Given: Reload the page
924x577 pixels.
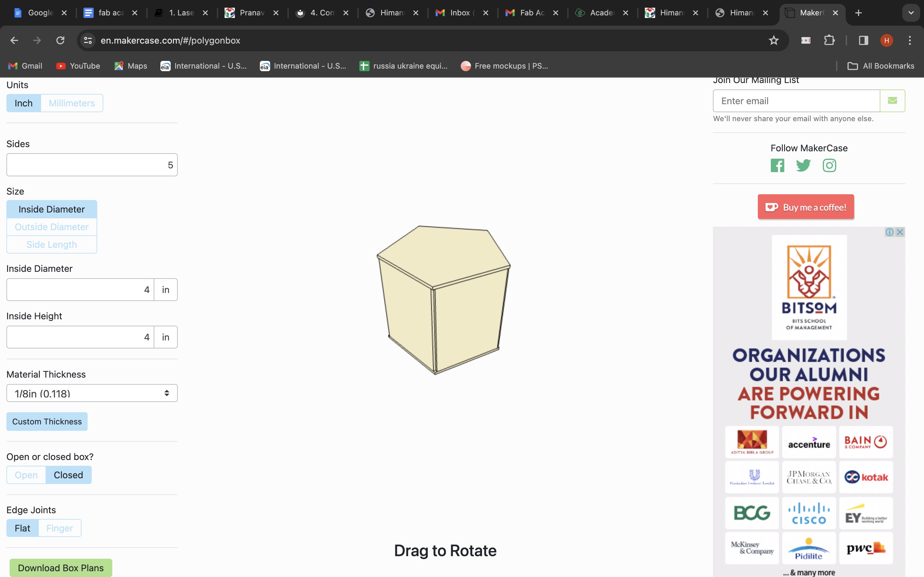Looking at the screenshot, I should tap(60, 40).
